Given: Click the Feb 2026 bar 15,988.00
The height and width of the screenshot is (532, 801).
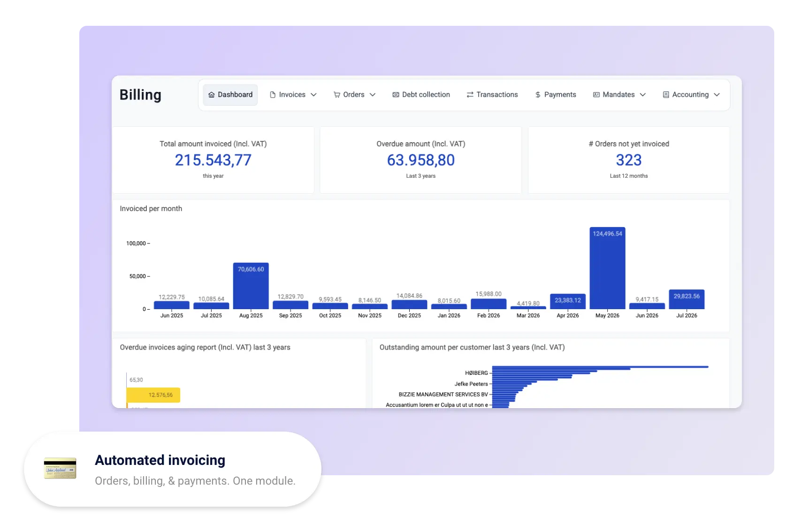Looking at the screenshot, I should [488, 304].
